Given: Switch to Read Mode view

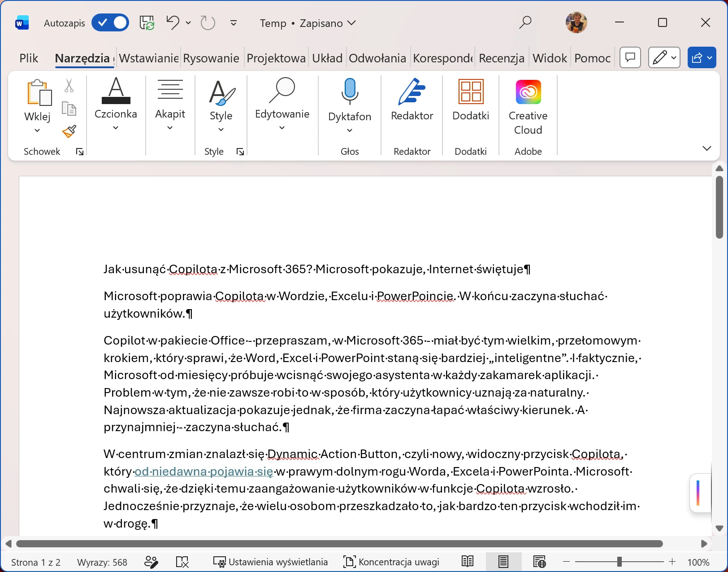Looking at the screenshot, I should pyautogui.click(x=468, y=562).
